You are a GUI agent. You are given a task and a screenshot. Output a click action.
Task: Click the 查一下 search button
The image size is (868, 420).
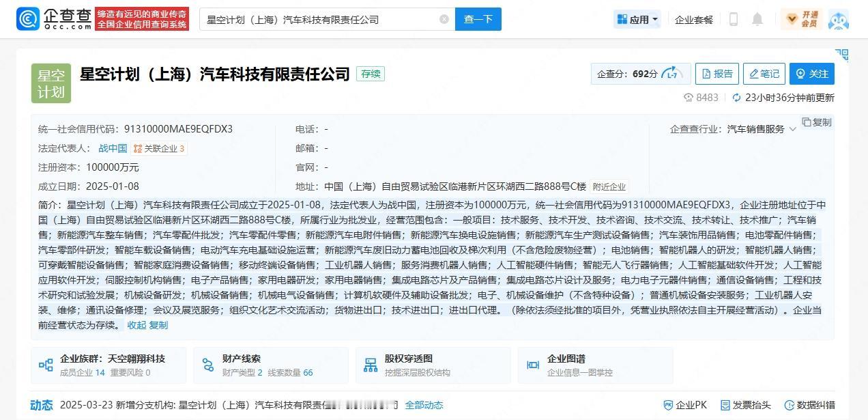coord(478,19)
